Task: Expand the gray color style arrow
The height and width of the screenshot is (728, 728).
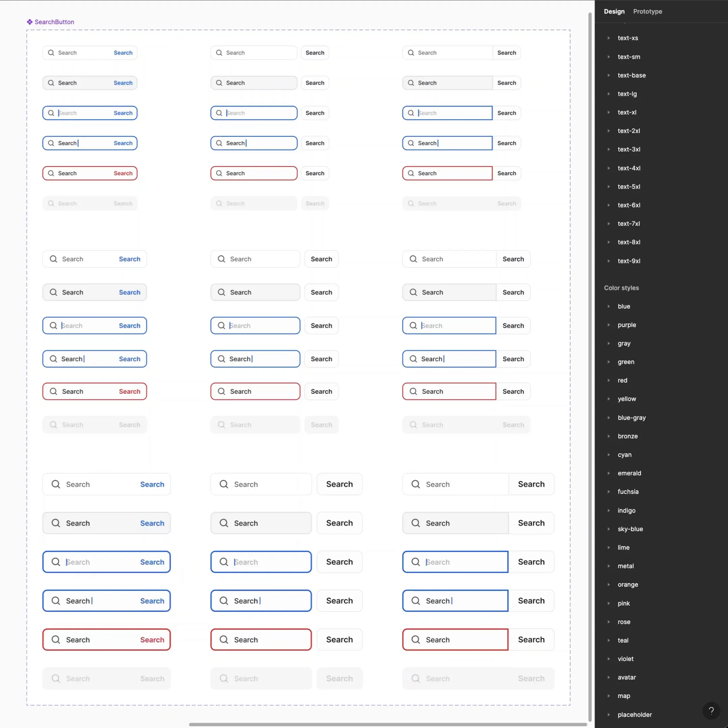Action: coord(609,343)
